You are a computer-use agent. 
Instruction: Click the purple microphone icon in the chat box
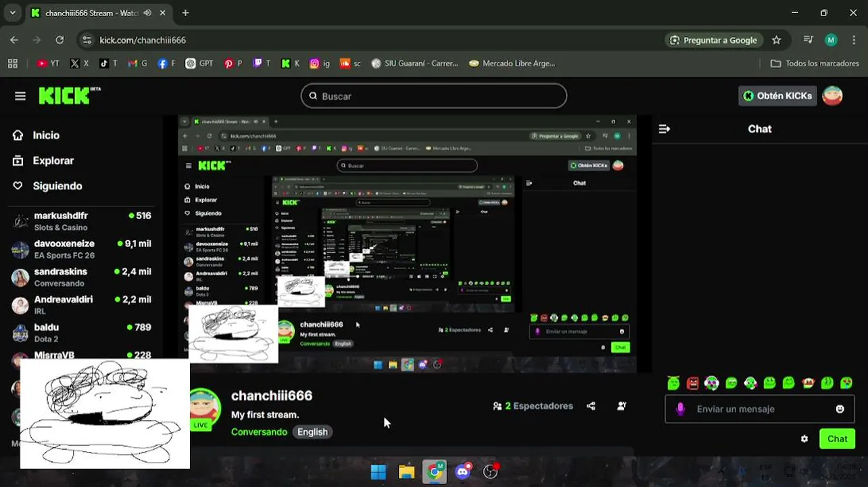coord(681,409)
